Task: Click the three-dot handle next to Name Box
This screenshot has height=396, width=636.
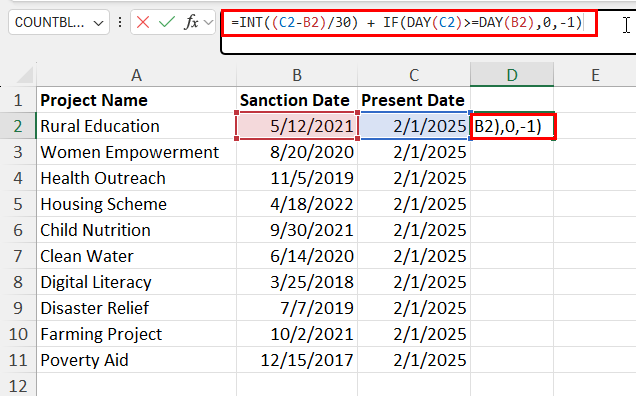Action: pos(120,22)
